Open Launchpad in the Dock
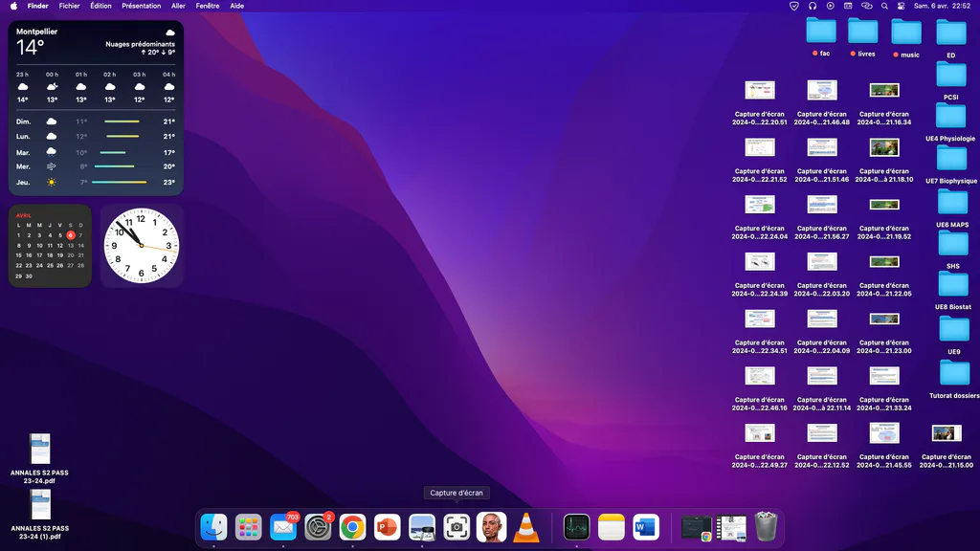Image resolution: width=980 pixels, height=551 pixels. click(248, 527)
